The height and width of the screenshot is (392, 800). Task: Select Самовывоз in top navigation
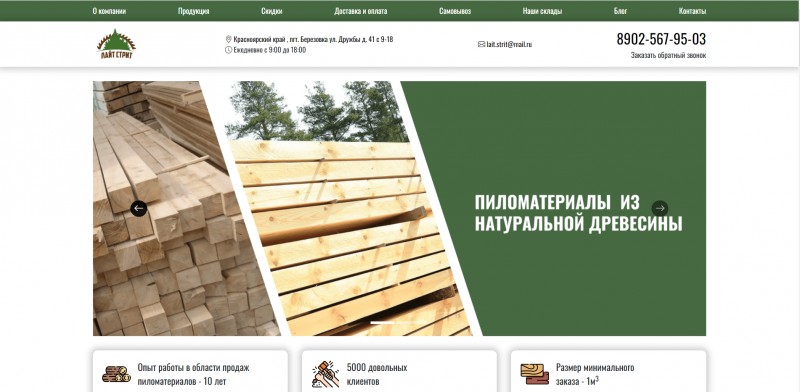(455, 11)
